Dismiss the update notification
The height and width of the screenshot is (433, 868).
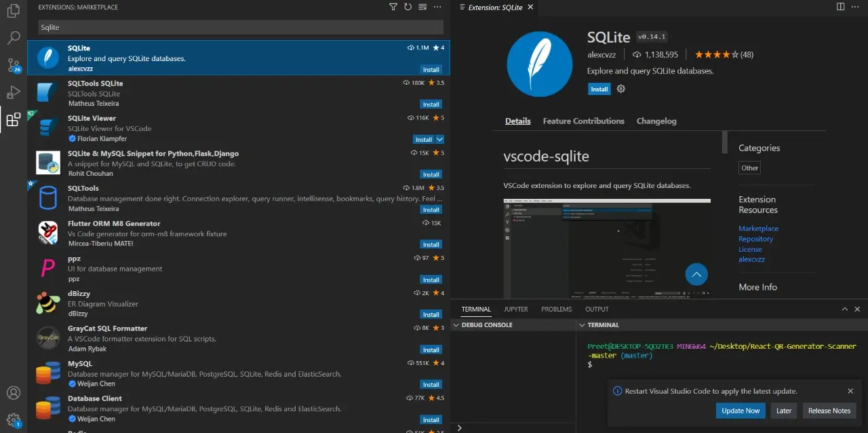click(850, 391)
